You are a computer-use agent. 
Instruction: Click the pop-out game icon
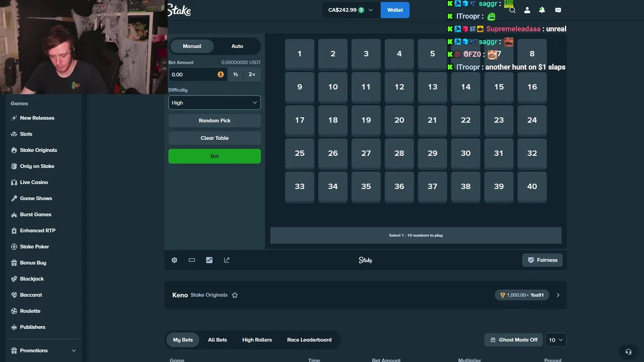pos(227,260)
